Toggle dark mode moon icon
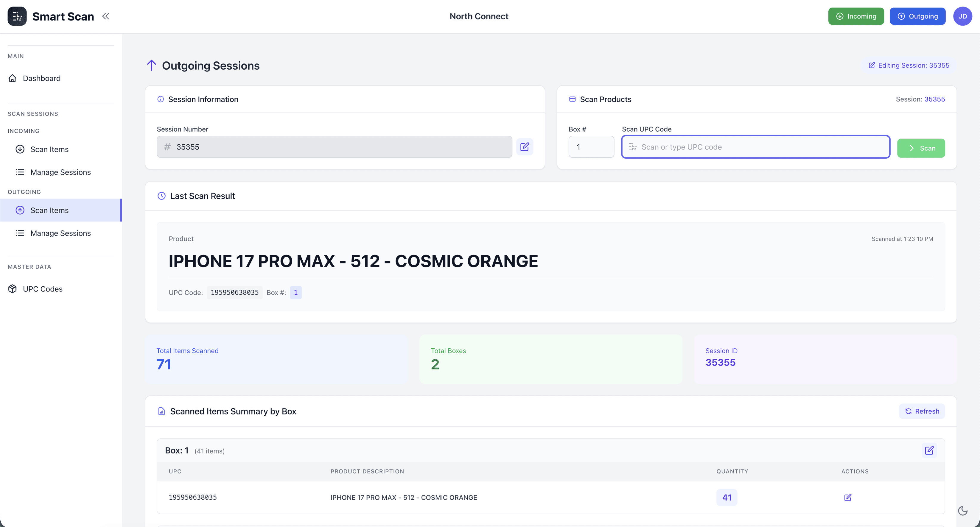 click(962, 510)
